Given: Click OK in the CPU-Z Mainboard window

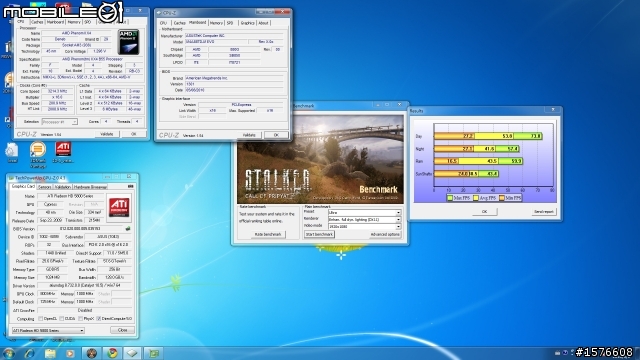Looking at the screenshot, I should pos(276,135).
